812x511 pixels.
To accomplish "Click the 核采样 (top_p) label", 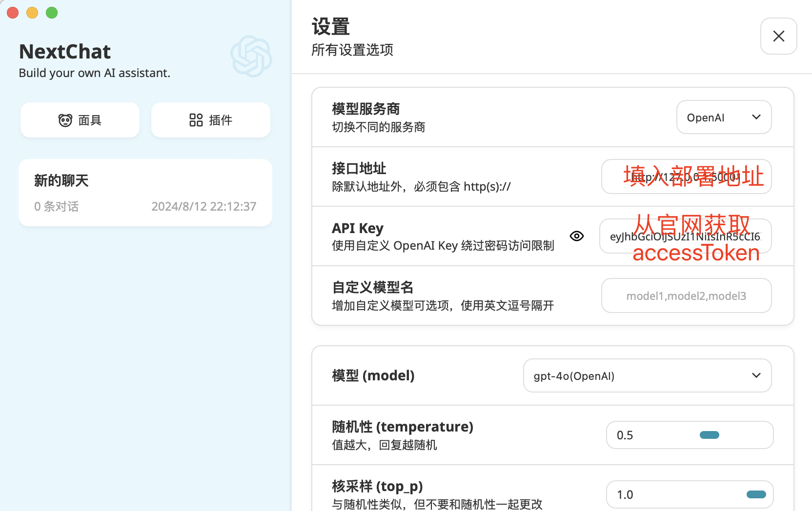I will click(x=377, y=486).
